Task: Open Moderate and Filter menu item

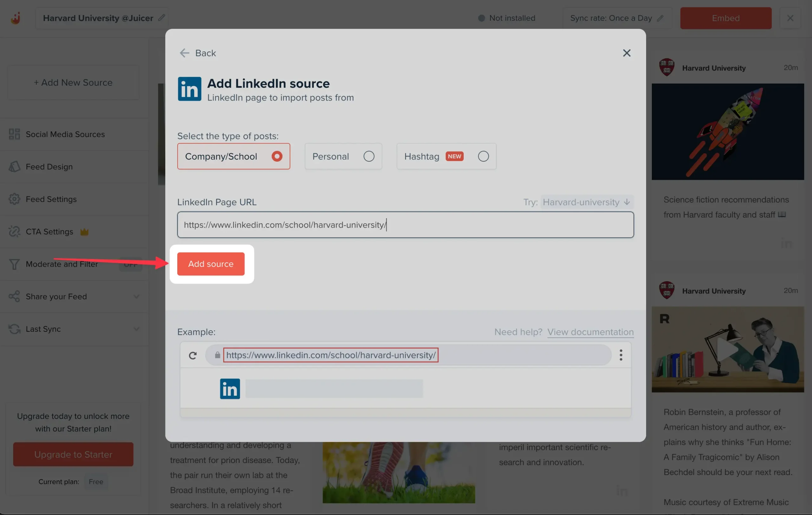Action: [x=74, y=264]
